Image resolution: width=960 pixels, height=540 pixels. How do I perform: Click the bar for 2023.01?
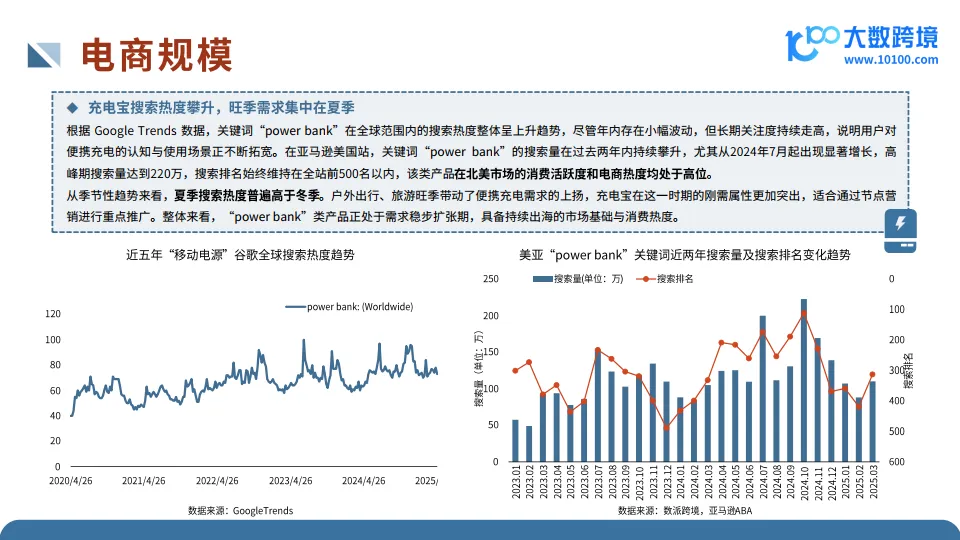(516, 441)
